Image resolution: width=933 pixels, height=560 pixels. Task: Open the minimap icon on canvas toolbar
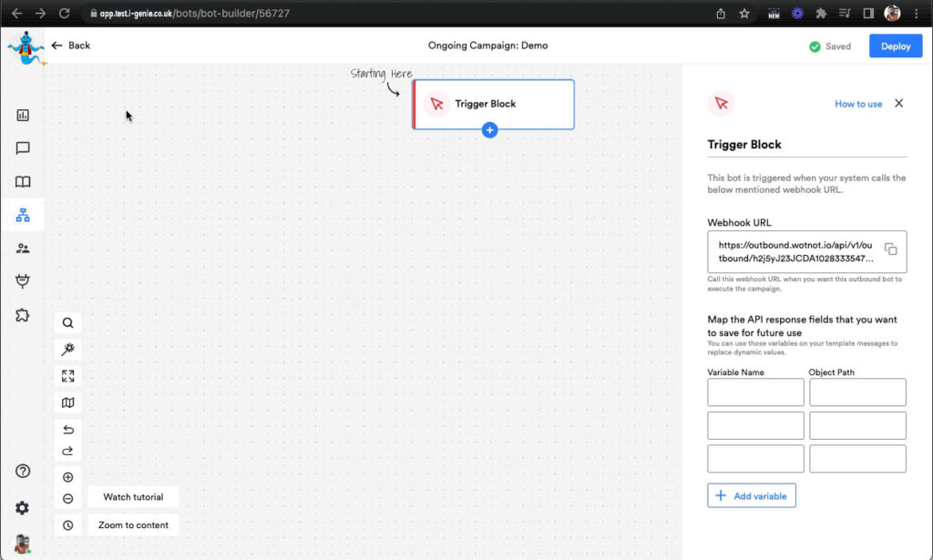click(x=68, y=402)
